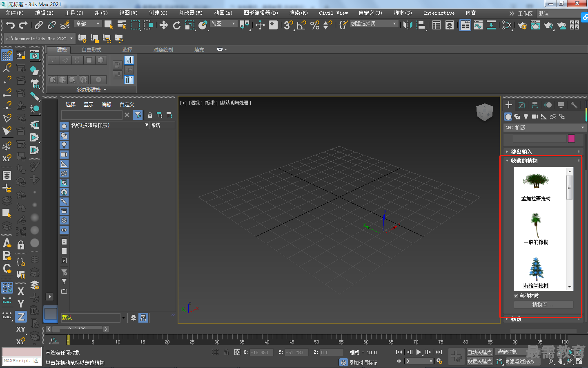Viewport: 588px width, 368px height.
Task: Toggle the 自动材质 checkbox
Action: [516, 296]
